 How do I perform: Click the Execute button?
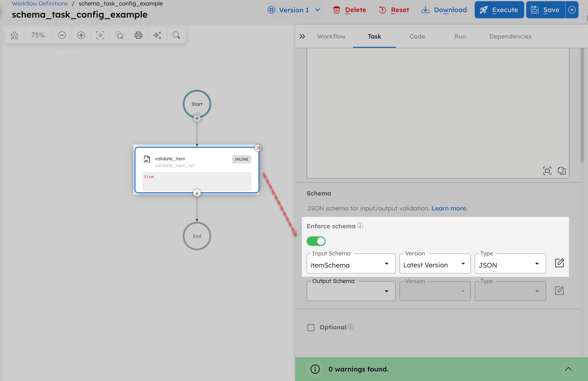pos(499,10)
